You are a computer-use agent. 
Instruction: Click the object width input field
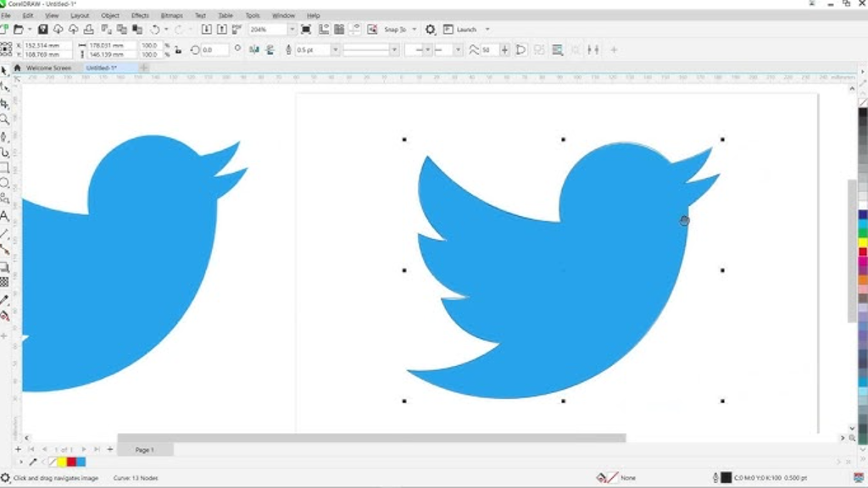111,46
